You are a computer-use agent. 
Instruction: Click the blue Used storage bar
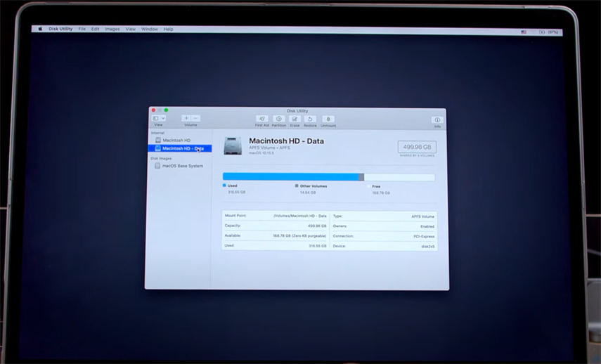290,176
